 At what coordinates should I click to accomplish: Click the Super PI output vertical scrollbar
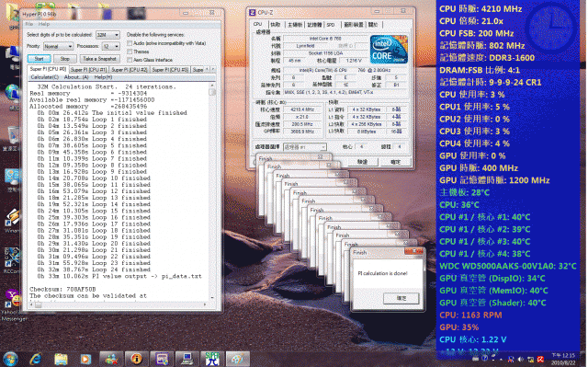click(x=212, y=191)
